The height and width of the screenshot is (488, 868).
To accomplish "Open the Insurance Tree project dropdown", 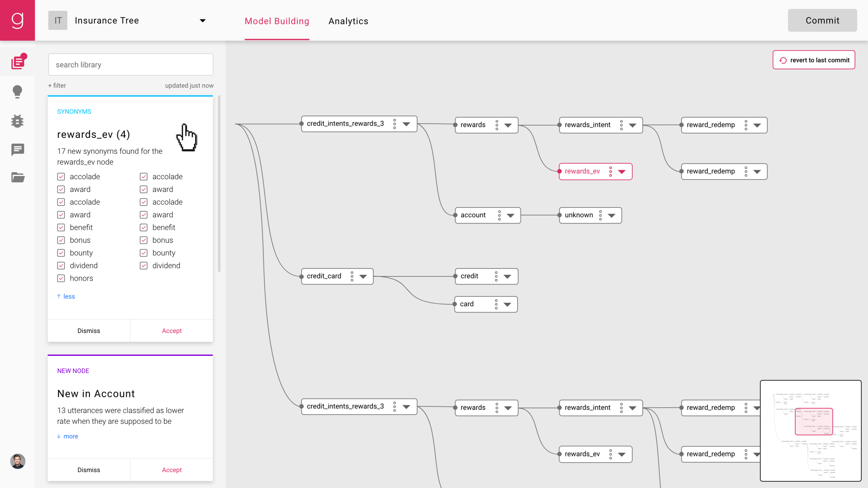I will point(203,21).
